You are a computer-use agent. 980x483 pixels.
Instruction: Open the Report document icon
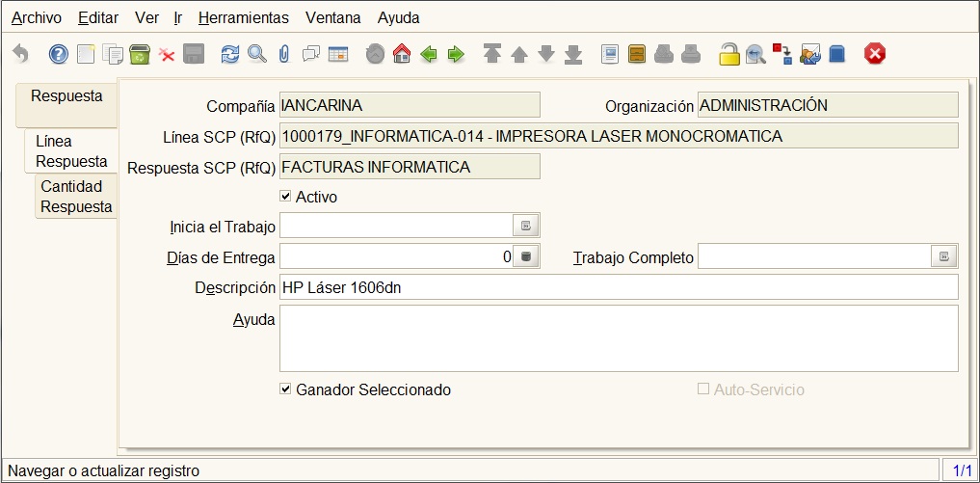tap(610, 54)
